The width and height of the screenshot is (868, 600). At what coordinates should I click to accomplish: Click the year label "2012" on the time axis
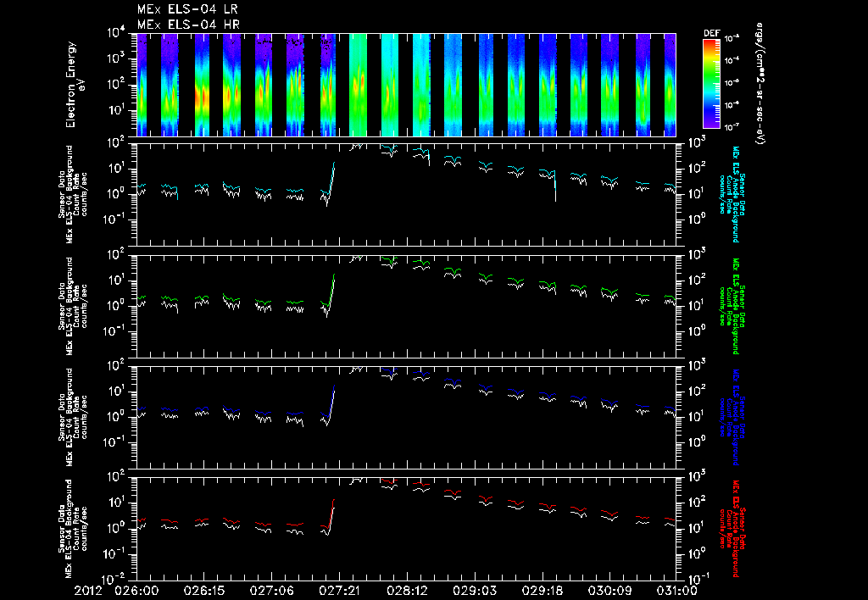tap(89, 591)
